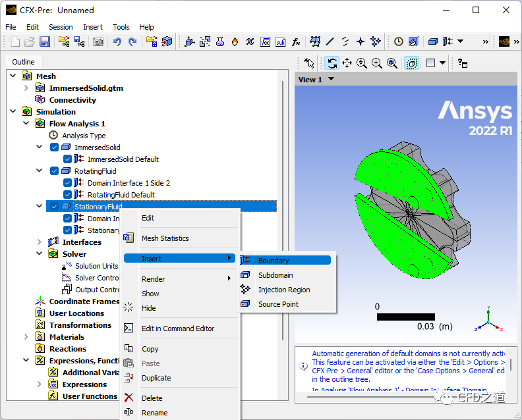The image size is (522, 420).
Task: Toggle the RotatingFluid domain checkbox
Action: pyautogui.click(x=54, y=171)
